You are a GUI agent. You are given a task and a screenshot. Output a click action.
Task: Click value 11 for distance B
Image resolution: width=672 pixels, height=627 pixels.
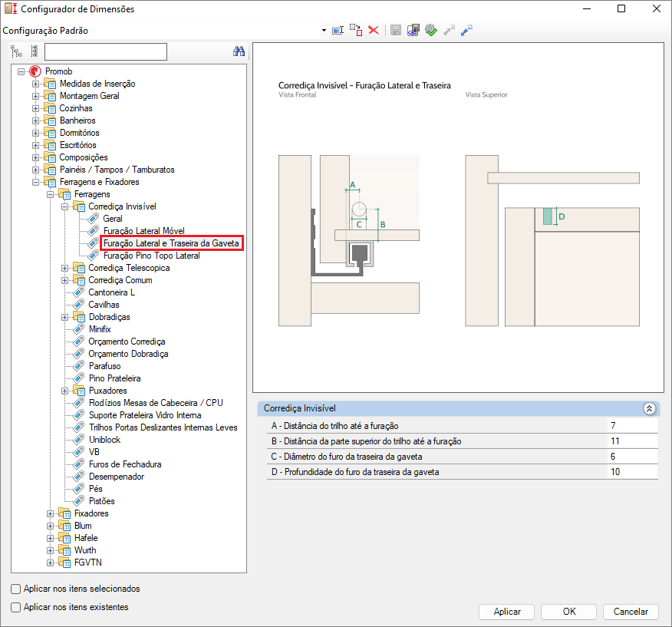633,441
